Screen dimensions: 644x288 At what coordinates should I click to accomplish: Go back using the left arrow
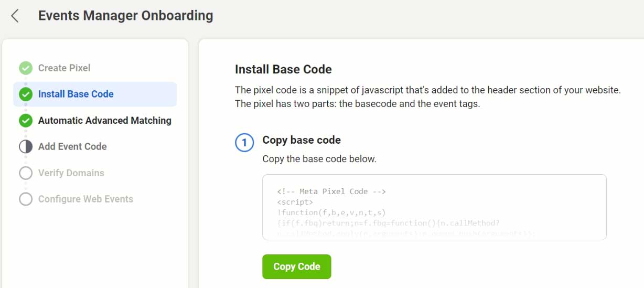(15, 16)
